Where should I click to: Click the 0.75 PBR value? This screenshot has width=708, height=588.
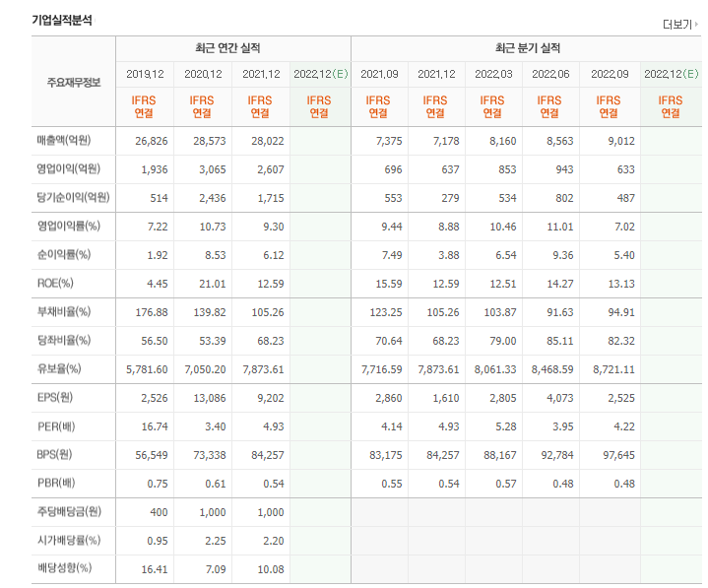click(x=158, y=485)
